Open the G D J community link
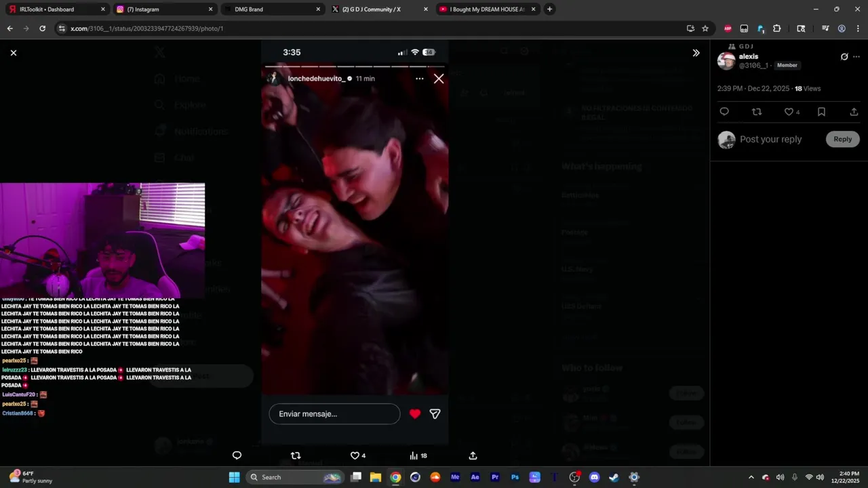 coord(746,46)
